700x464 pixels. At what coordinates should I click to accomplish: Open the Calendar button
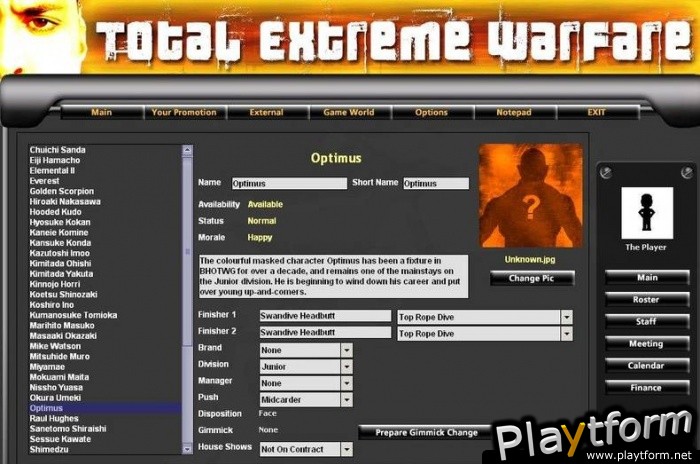click(x=647, y=365)
